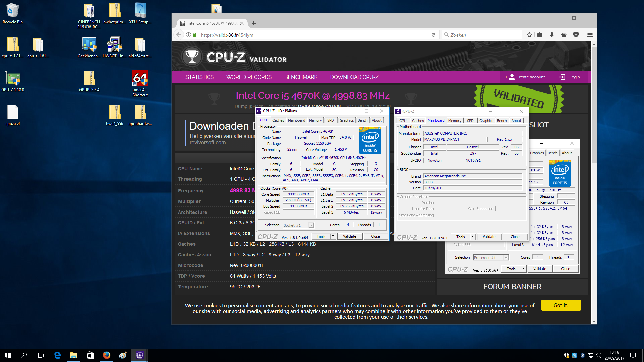Open Pocket icon in Firefox toolbar
644x362 pixels.
576,35
